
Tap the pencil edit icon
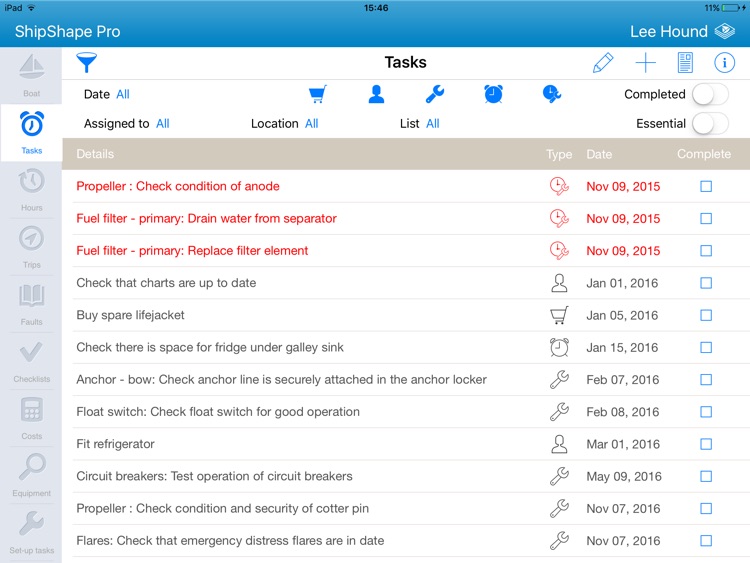pyautogui.click(x=603, y=63)
